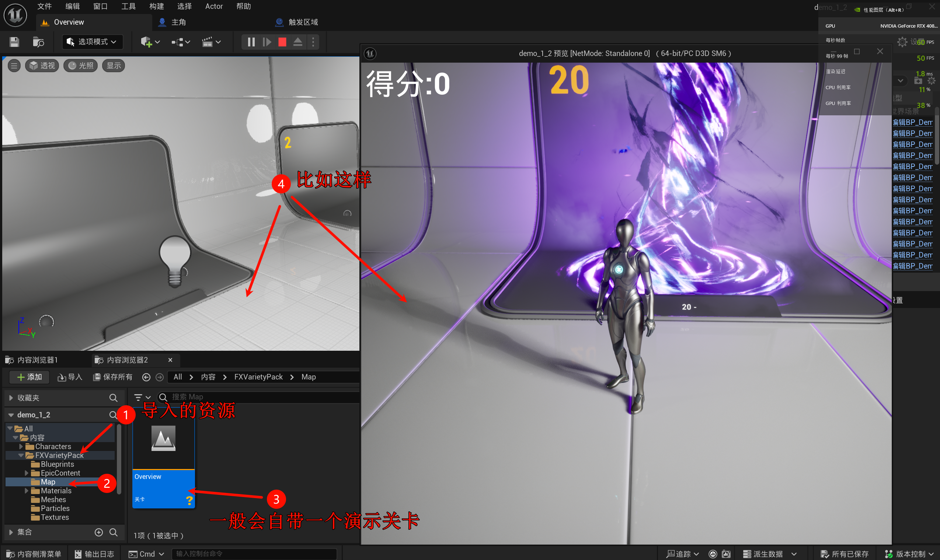Open the 构建 menu in menu bar

coord(156,6)
